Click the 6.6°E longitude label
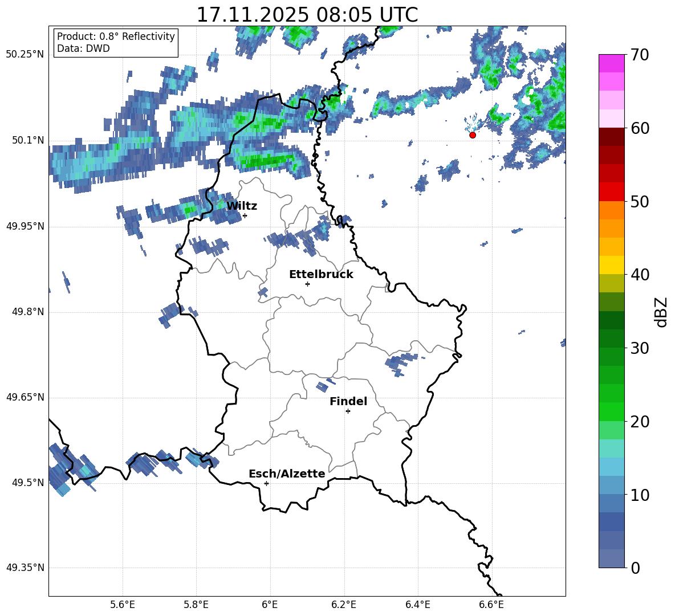The height and width of the screenshot is (616, 675). (491, 605)
